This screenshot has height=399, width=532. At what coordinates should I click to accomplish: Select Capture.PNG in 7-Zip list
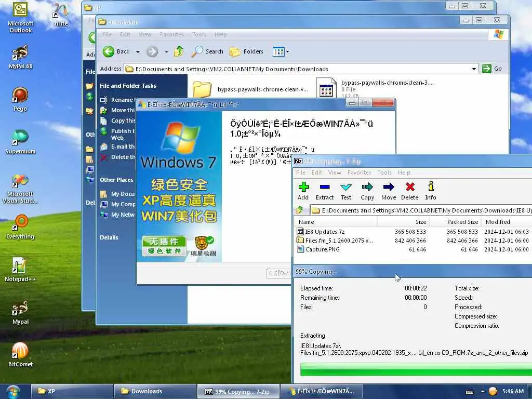pos(413,249)
